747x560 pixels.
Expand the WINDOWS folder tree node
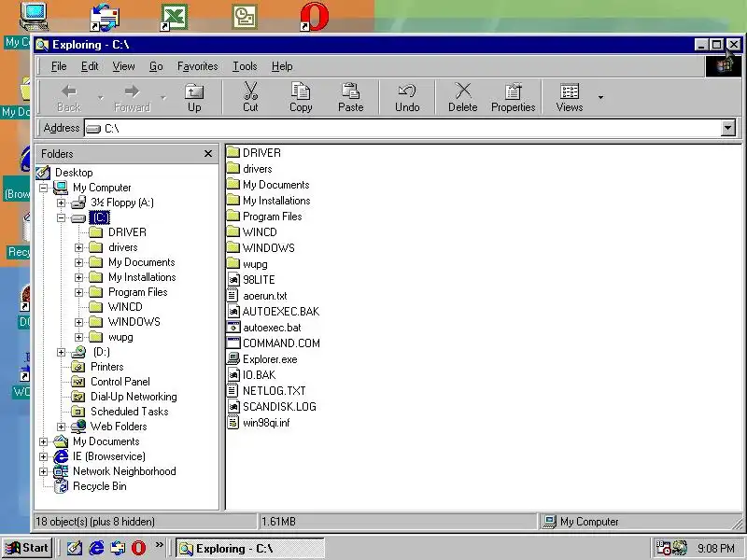pyautogui.click(x=79, y=322)
